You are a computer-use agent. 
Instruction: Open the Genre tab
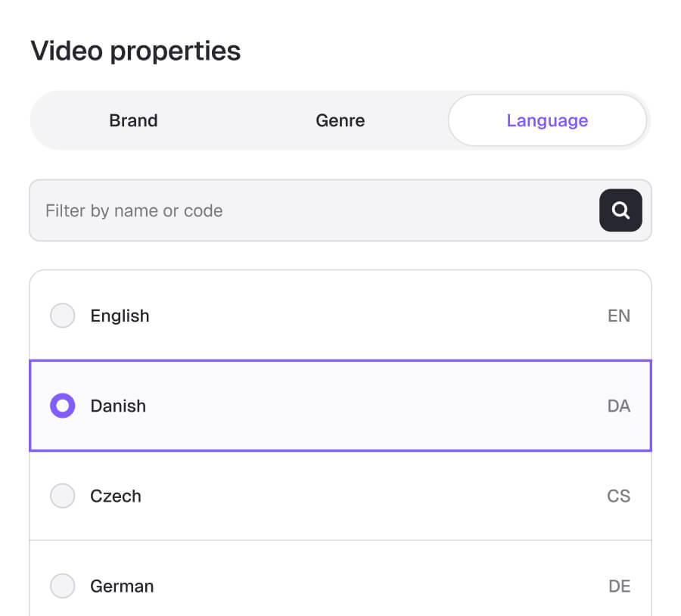[x=340, y=120]
